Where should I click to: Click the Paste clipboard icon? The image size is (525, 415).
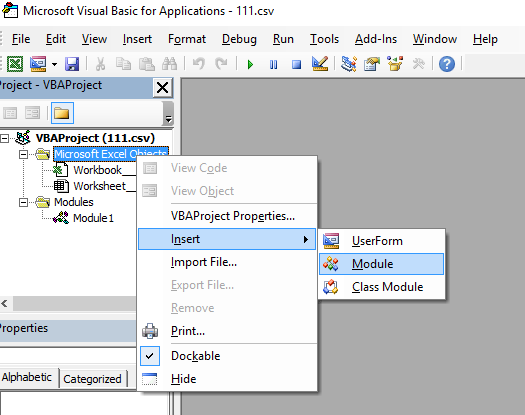146,64
